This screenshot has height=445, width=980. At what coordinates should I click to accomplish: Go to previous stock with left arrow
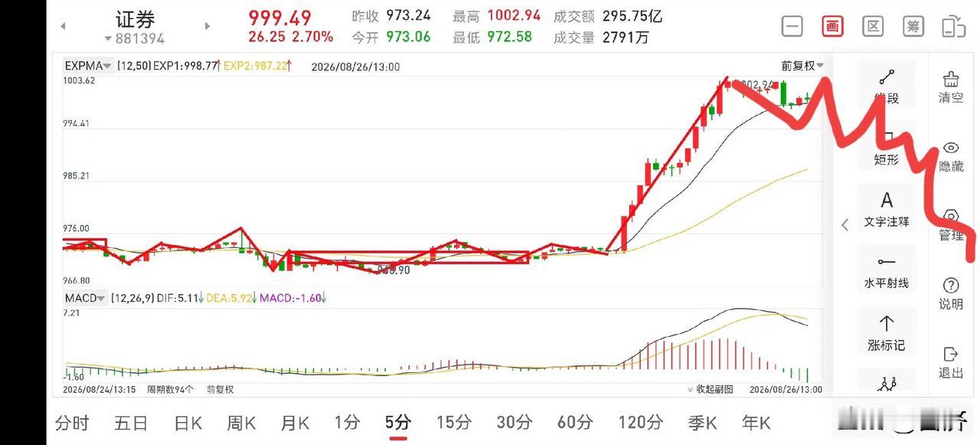(x=63, y=26)
